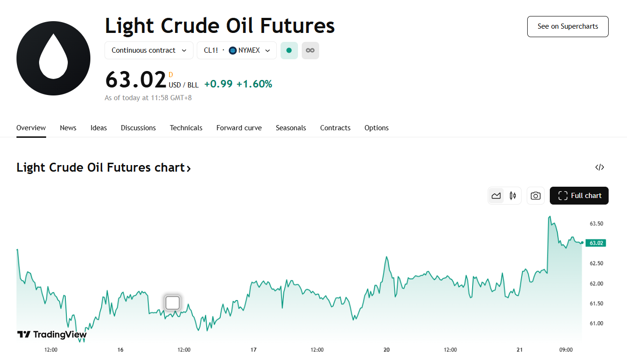
Task: Click the oil drop symbol logo
Action: pyautogui.click(x=53, y=58)
